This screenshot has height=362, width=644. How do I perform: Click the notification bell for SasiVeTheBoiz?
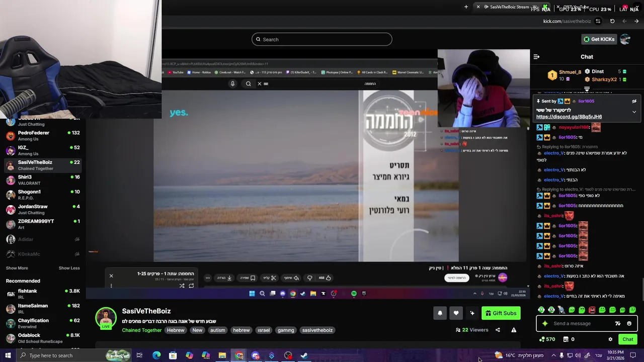[x=440, y=313]
